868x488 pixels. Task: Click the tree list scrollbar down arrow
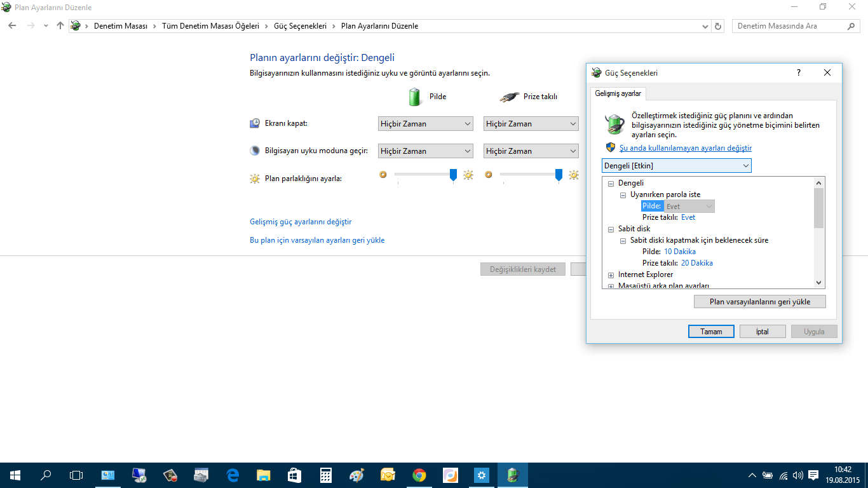pyautogui.click(x=818, y=283)
